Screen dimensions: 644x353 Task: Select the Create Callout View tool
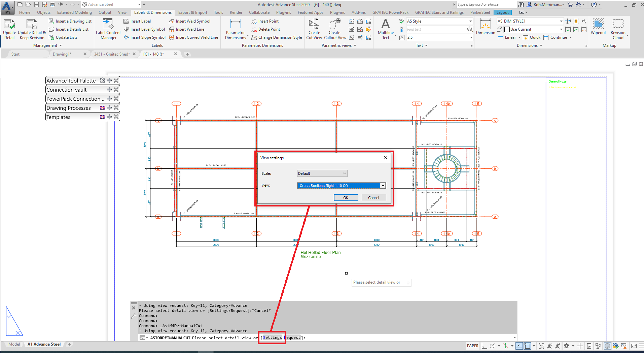[x=335, y=29]
